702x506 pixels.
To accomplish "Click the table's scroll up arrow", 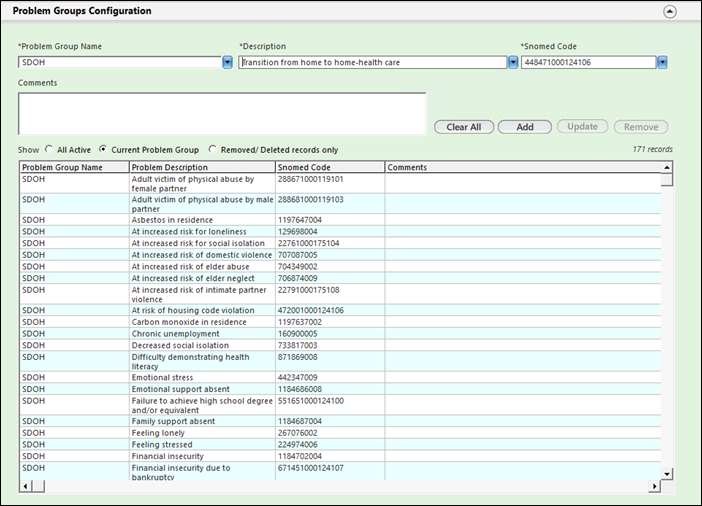I will click(x=667, y=167).
